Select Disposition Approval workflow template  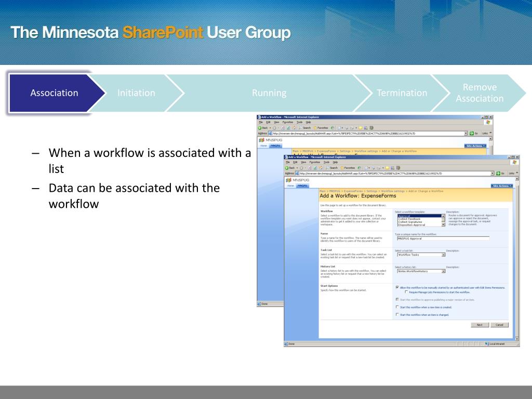[420, 225]
